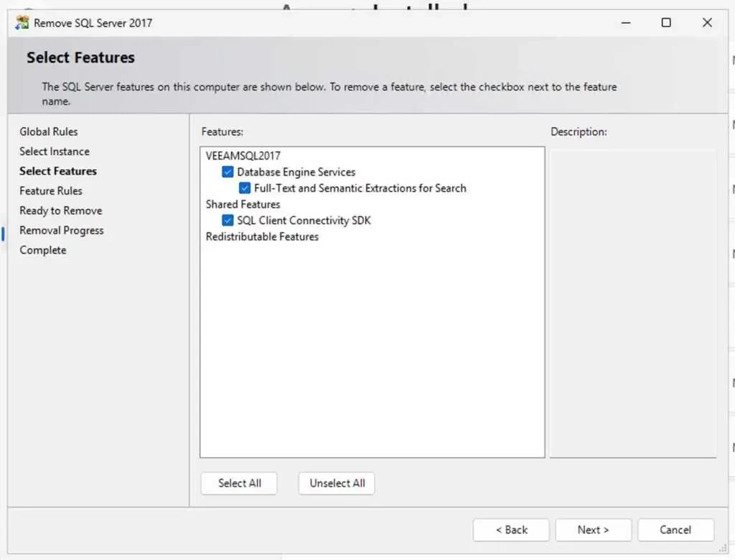This screenshot has width=735, height=560.
Task: Uncheck SQL Client Connectivity SDK checkbox
Action: [x=228, y=220]
